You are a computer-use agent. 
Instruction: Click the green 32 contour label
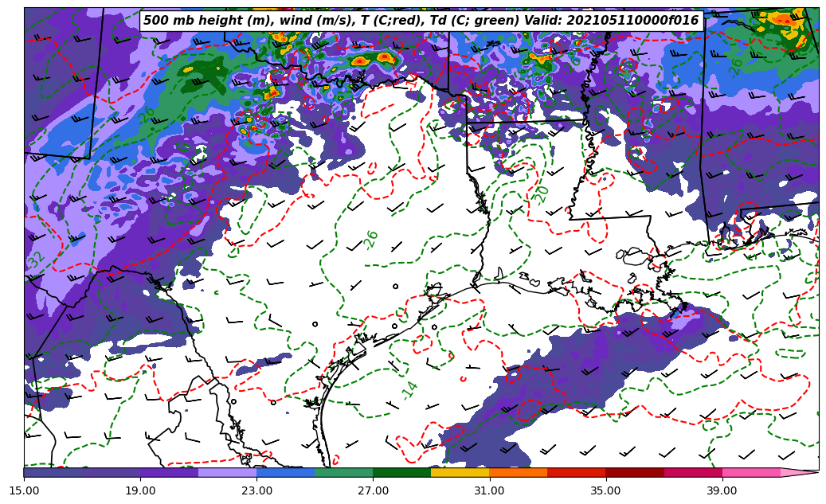pyautogui.click(x=35, y=260)
